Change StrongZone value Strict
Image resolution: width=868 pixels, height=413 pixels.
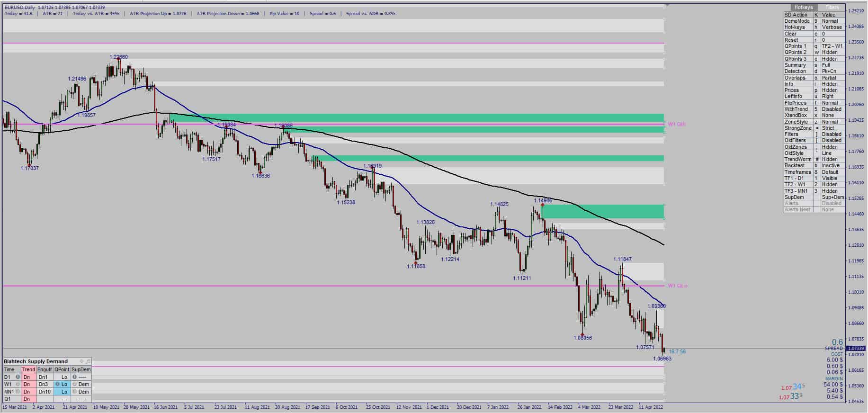(832, 128)
